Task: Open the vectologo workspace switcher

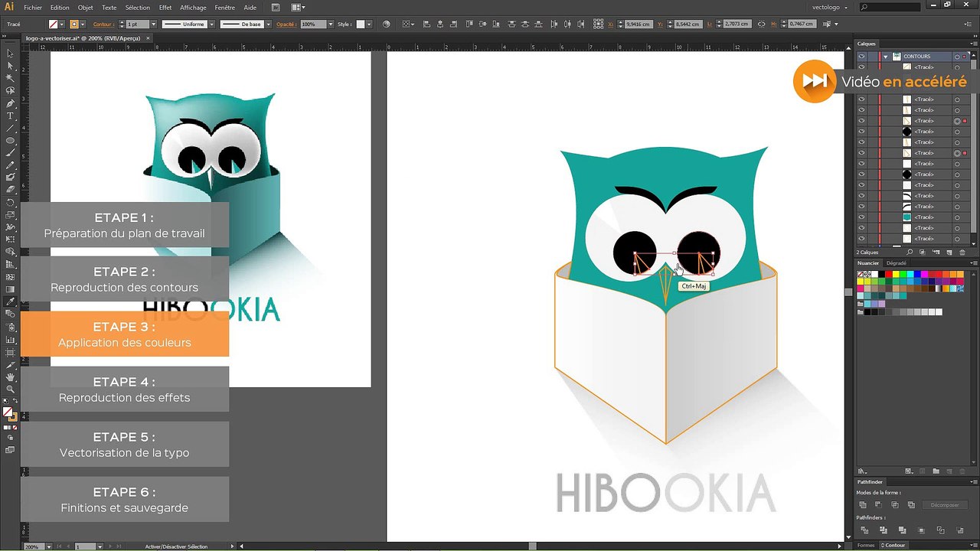Action: coord(830,8)
